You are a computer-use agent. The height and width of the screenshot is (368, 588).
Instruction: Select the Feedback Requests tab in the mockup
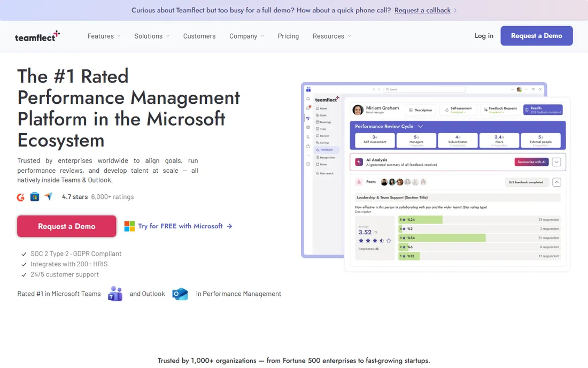[x=500, y=110]
